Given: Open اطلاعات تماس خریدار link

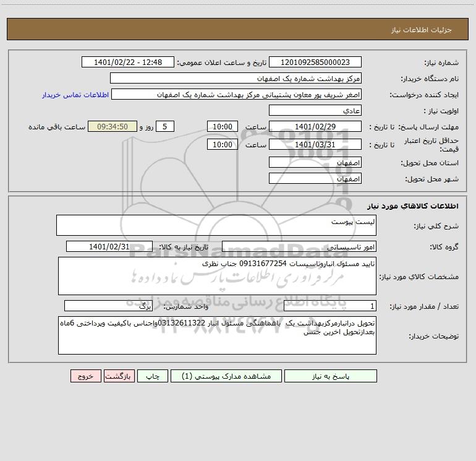Looking at the screenshot, I should [75, 95].
